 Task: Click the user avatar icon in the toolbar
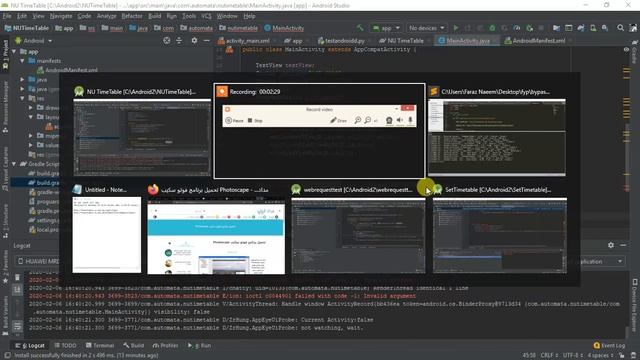click(x=633, y=28)
